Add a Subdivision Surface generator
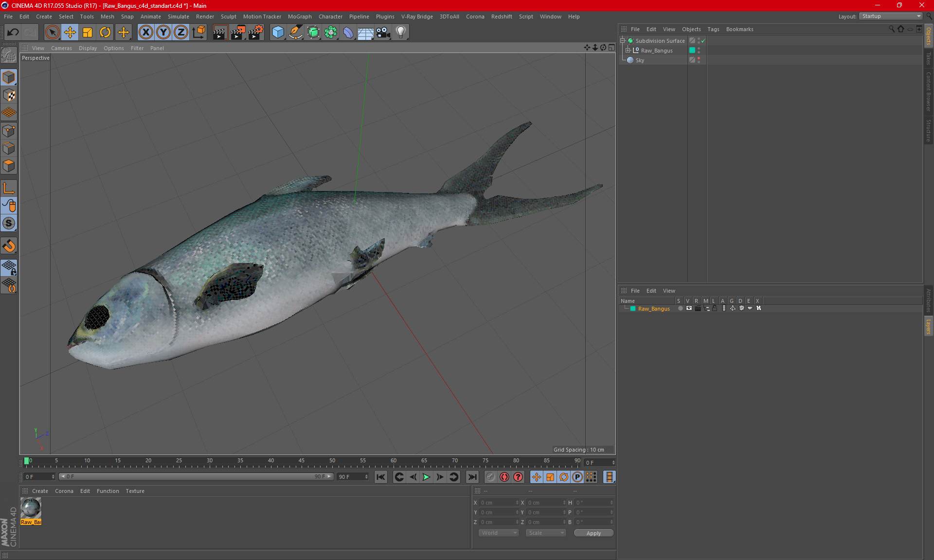 [x=313, y=33]
